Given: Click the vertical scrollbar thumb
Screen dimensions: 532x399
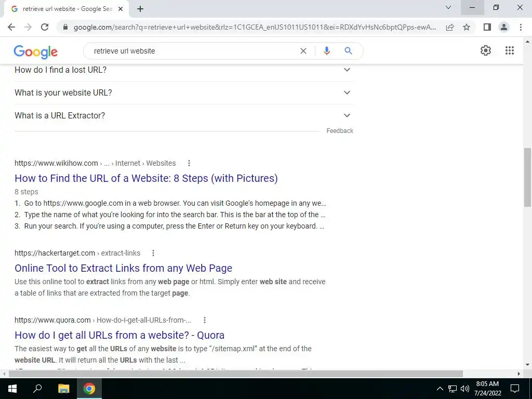Looking at the screenshot, I should 527,177.
